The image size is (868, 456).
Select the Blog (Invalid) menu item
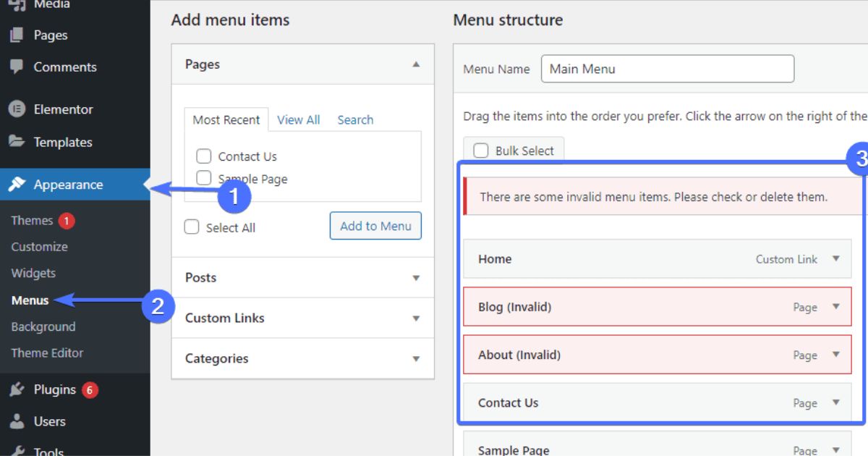tap(658, 306)
